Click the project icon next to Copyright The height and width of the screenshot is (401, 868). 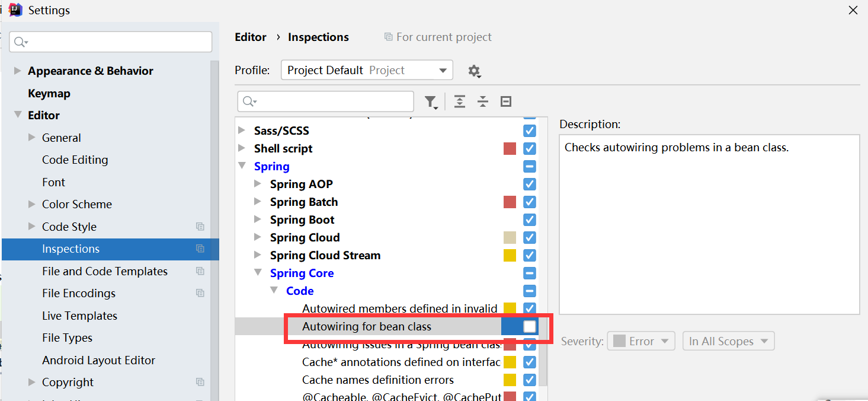coord(200,382)
